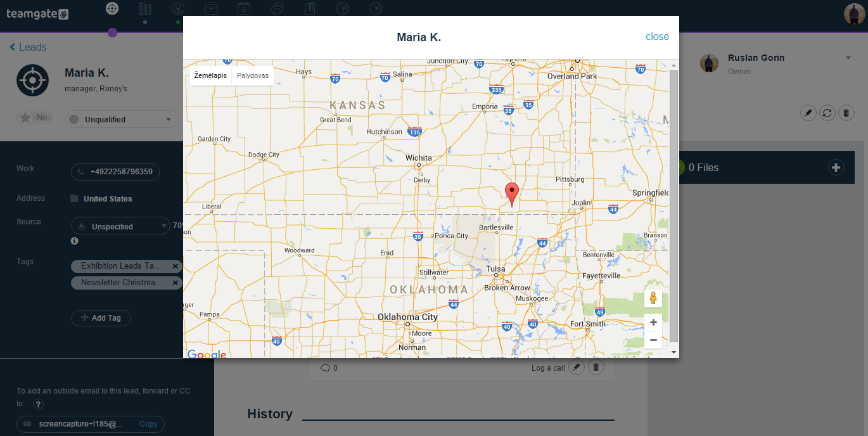Click Tulsa on the map
Image resolution: width=868 pixels, height=436 pixels.
click(x=495, y=269)
